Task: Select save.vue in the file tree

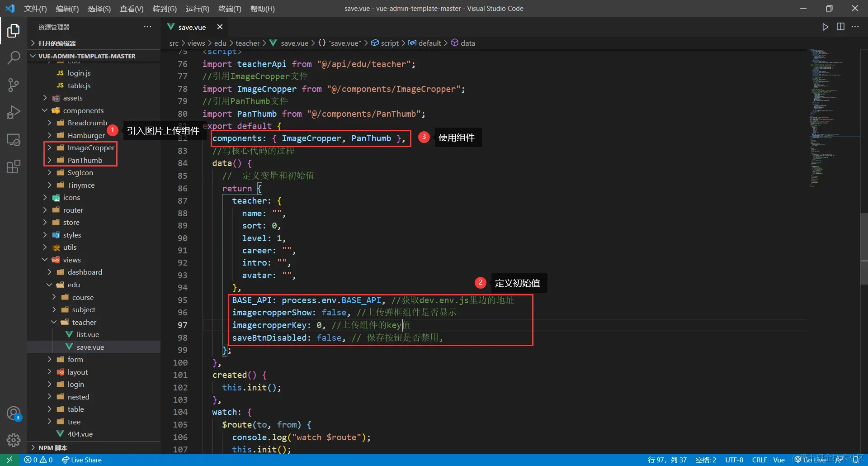Action: coord(94,347)
